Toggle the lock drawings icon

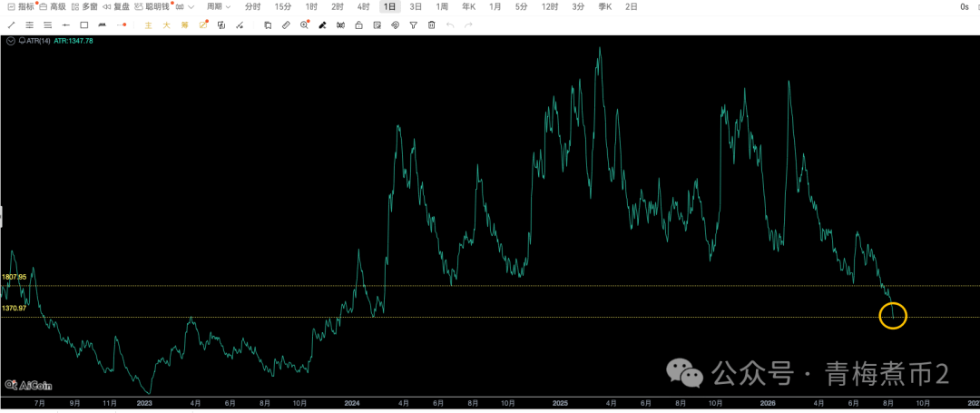point(358,25)
